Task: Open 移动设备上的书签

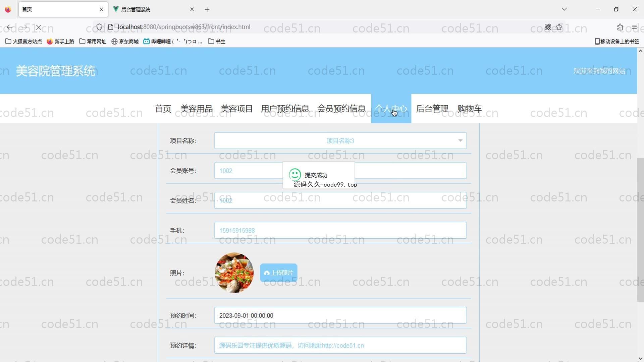Action: (617, 41)
